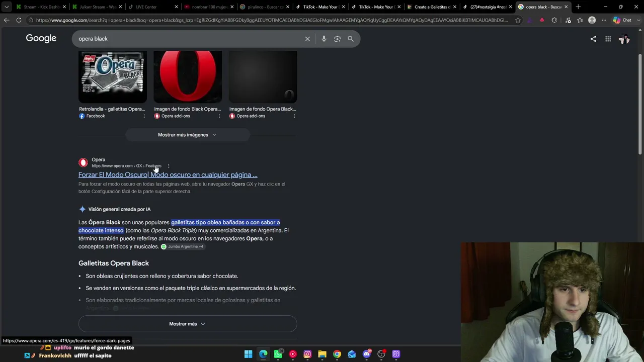Open Google Lens image search
The height and width of the screenshot is (362, 644).
click(x=337, y=39)
